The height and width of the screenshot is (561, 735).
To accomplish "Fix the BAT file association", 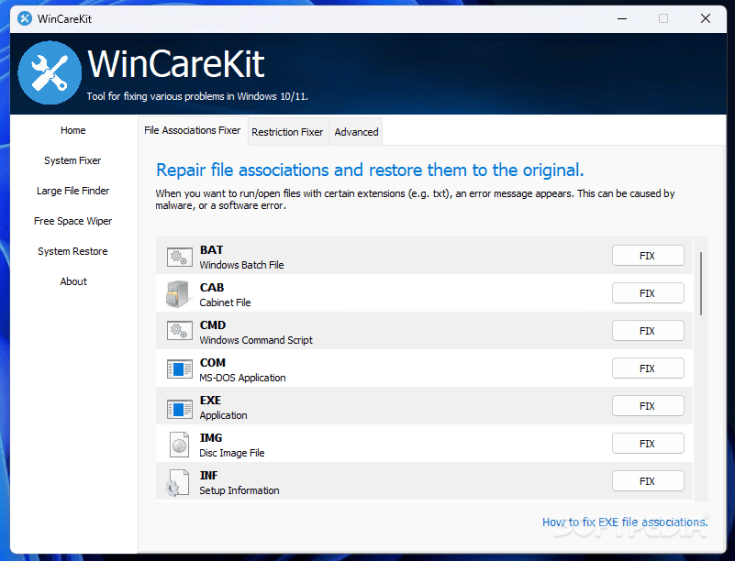I will point(648,256).
